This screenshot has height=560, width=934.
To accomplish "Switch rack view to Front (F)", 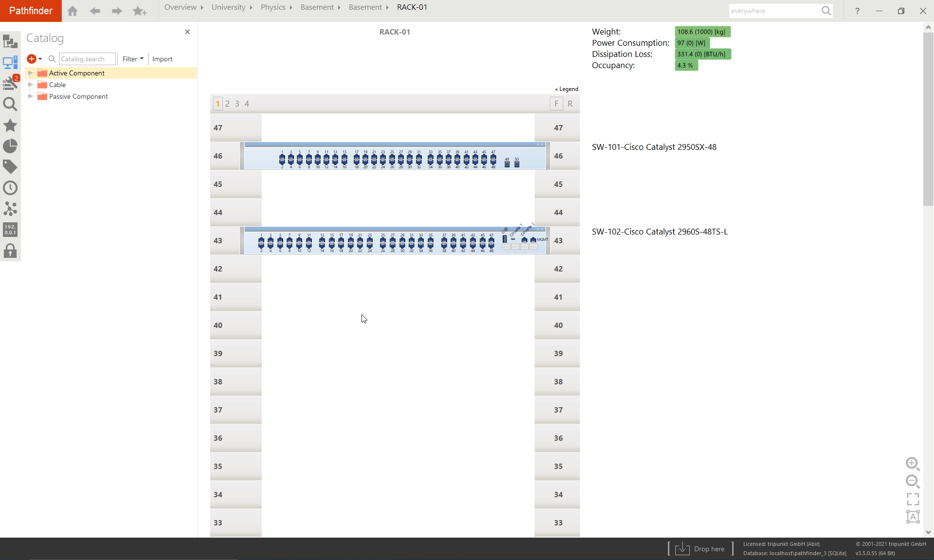I will point(557,104).
